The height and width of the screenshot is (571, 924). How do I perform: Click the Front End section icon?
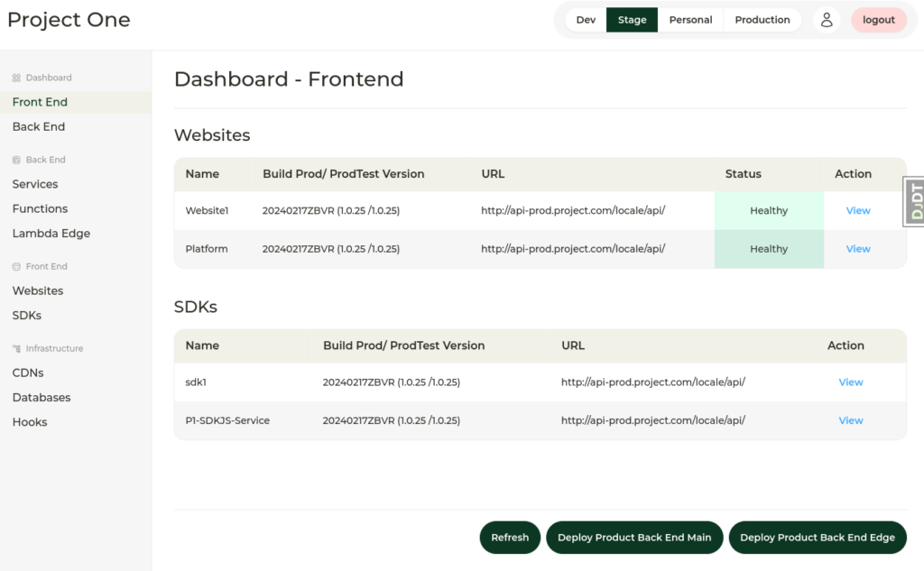16,267
